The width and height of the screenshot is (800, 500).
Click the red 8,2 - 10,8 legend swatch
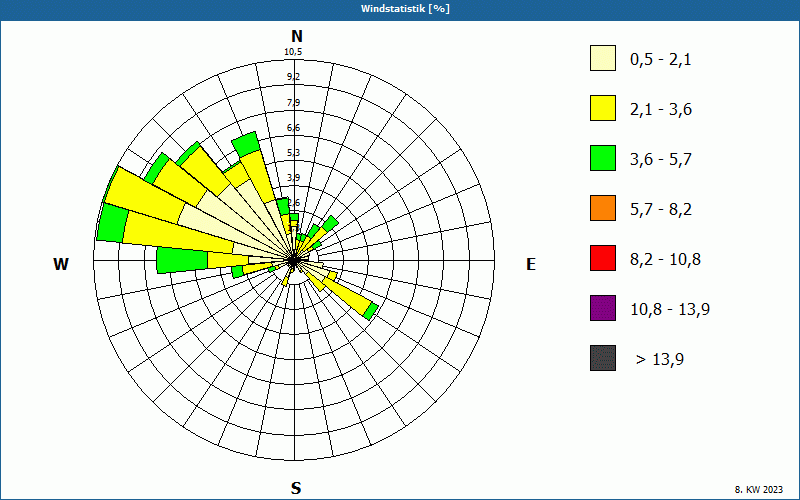point(603,258)
